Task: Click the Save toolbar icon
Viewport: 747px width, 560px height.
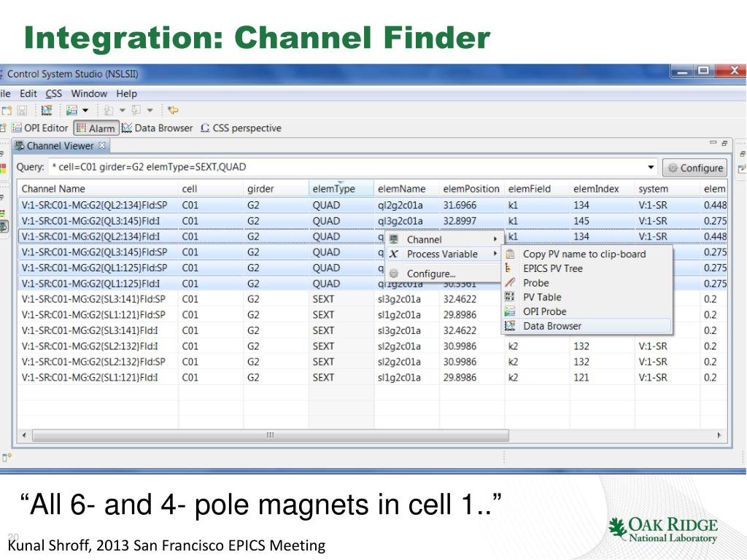Action: [22, 111]
